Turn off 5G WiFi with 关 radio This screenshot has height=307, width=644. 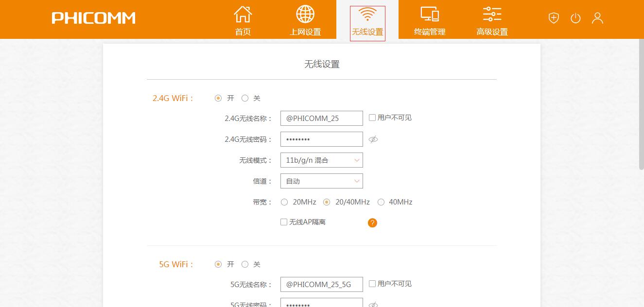[x=245, y=264]
